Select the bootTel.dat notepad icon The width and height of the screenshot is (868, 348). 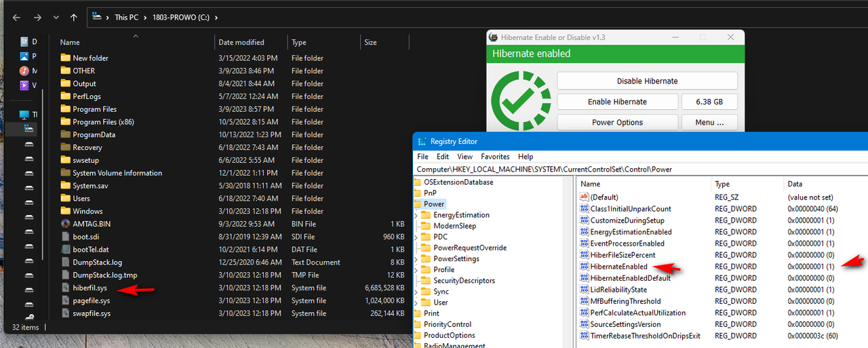pyautogui.click(x=66, y=250)
